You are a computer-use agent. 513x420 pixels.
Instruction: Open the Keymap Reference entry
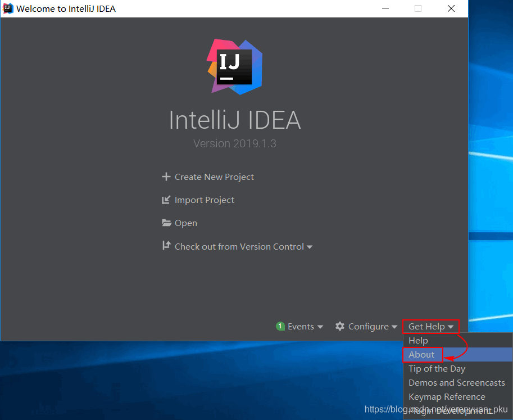[458, 397]
